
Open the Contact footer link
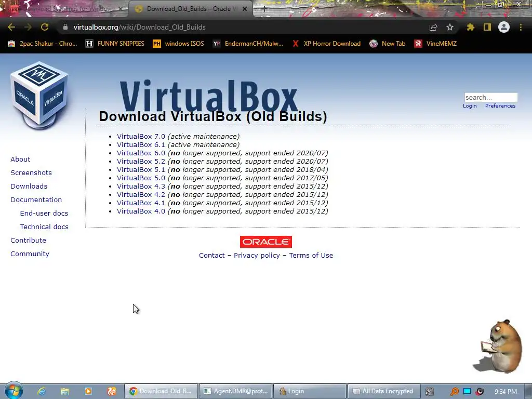[x=212, y=256]
